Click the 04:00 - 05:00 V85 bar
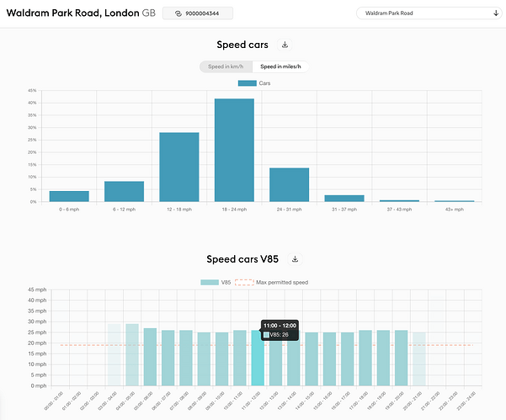The width and height of the screenshot is (506, 420). pos(132,355)
